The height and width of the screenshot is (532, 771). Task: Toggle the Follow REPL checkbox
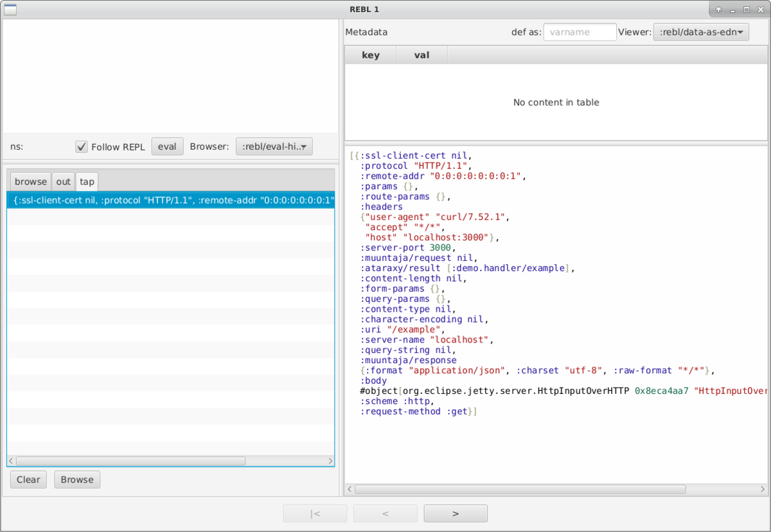82,146
